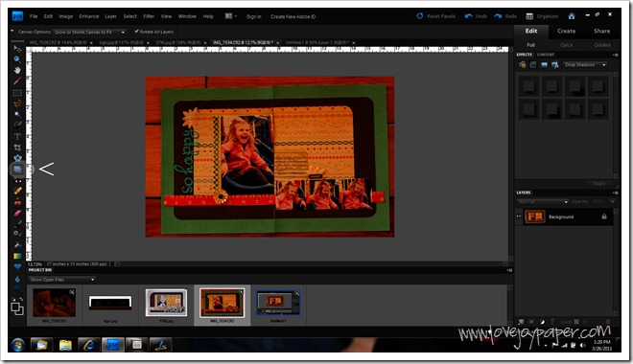633x364 pixels.
Task: Open the Organizer
Action: pyautogui.click(x=542, y=16)
